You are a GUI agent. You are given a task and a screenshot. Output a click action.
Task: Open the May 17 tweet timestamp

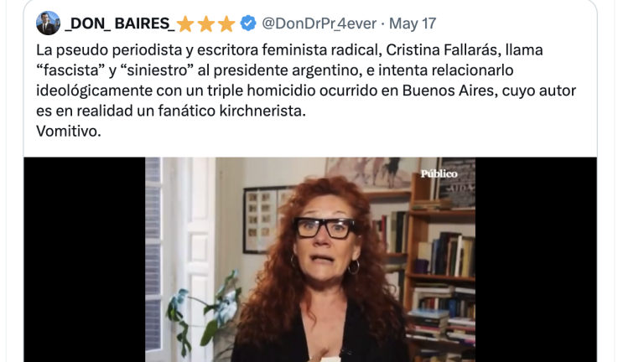click(x=413, y=23)
